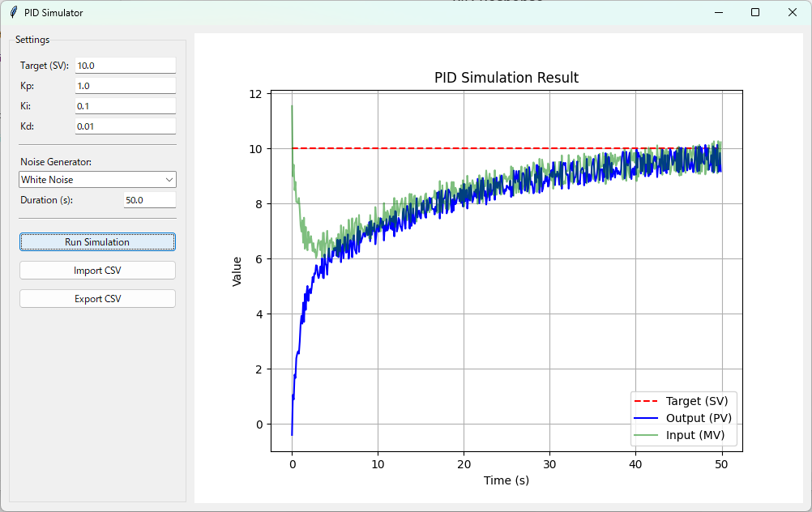Click the Value y-axis label

237,271
